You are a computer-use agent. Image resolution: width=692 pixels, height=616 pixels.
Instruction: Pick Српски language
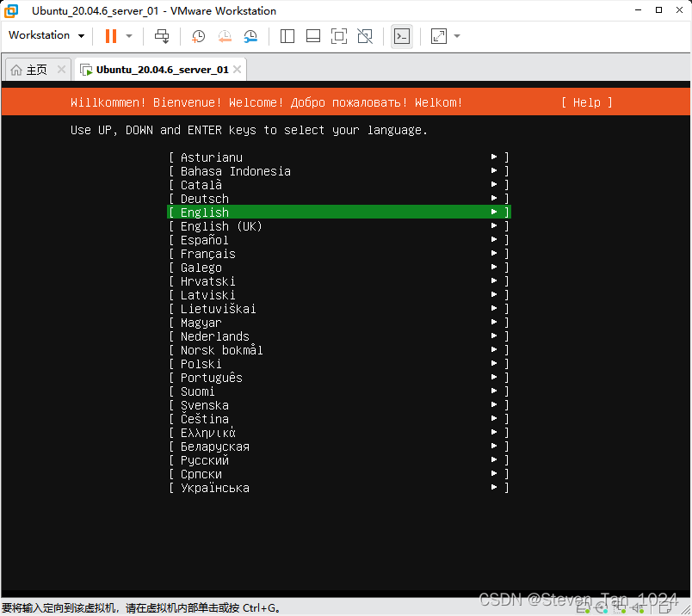[339, 473]
